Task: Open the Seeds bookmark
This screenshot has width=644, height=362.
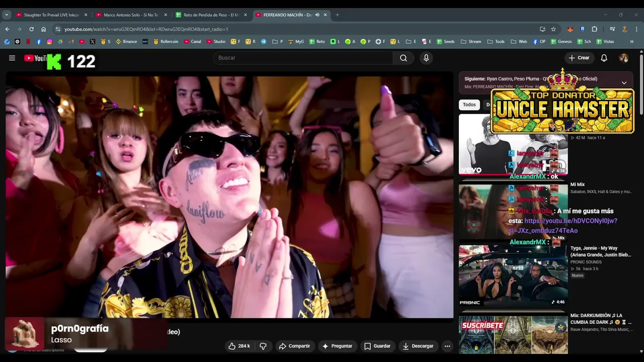Action: (x=445, y=42)
